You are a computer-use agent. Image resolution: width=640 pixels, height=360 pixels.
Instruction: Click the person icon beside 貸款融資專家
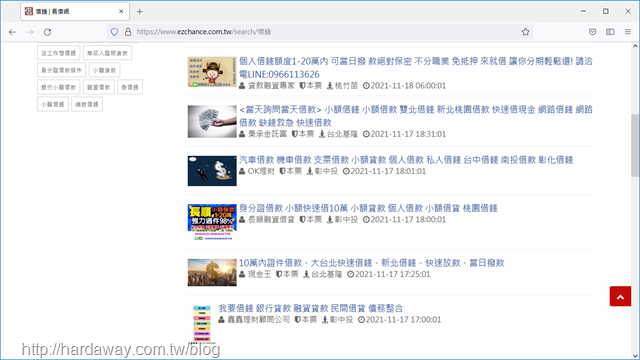click(x=242, y=86)
